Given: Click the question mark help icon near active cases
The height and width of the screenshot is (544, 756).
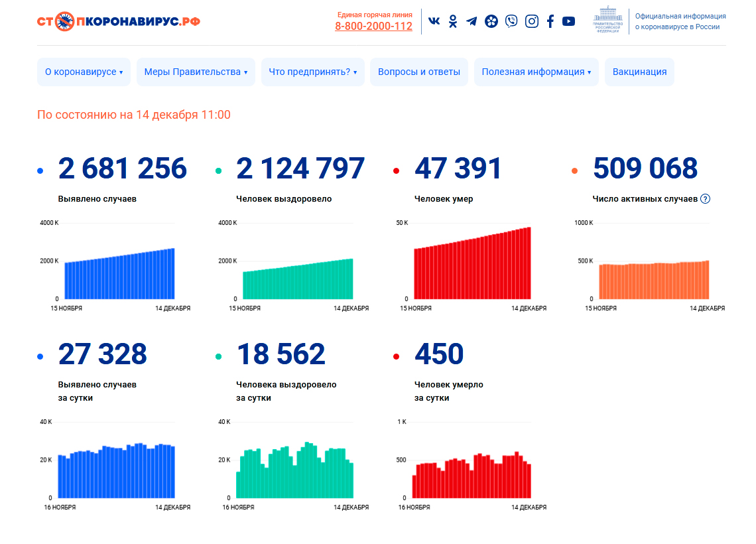Looking at the screenshot, I should tap(705, 199).
